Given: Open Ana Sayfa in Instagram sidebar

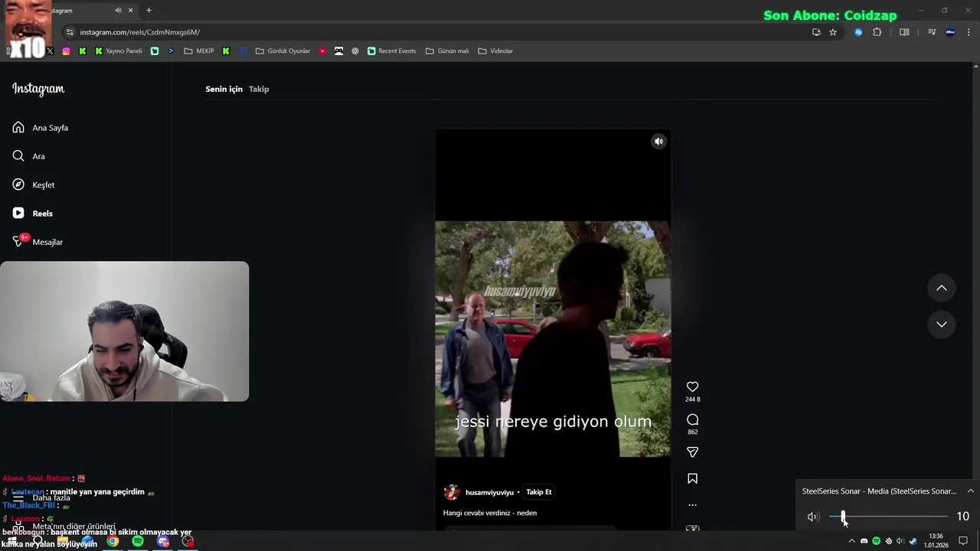Looking at the screenshot, I should [41, 128].
